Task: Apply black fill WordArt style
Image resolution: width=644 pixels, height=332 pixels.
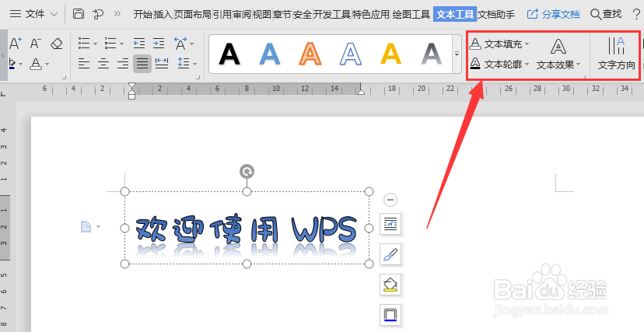Action: coord(229,54)
